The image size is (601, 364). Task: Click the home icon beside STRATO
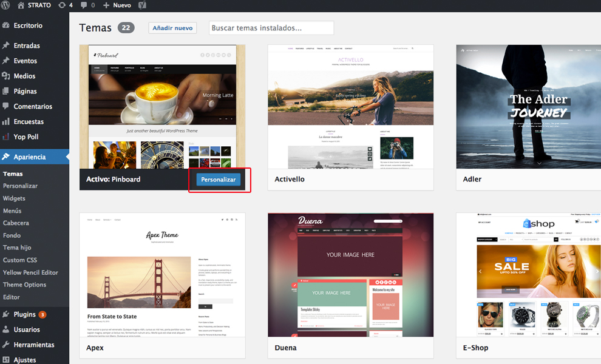tap(21, 5)
